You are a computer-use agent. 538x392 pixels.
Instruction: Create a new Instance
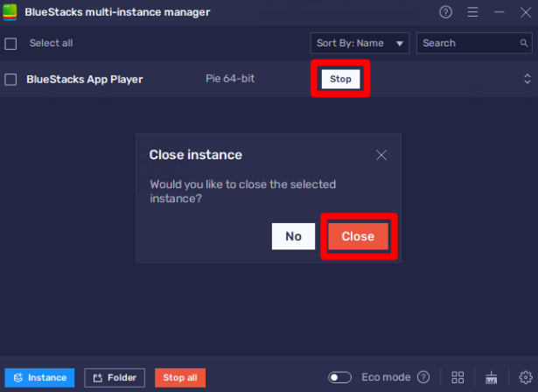pyautogui.click(x=39, y=378)
